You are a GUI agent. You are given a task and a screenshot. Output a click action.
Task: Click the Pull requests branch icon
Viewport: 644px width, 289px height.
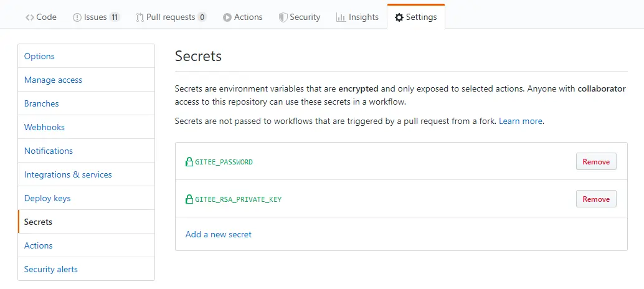point(140,17)
